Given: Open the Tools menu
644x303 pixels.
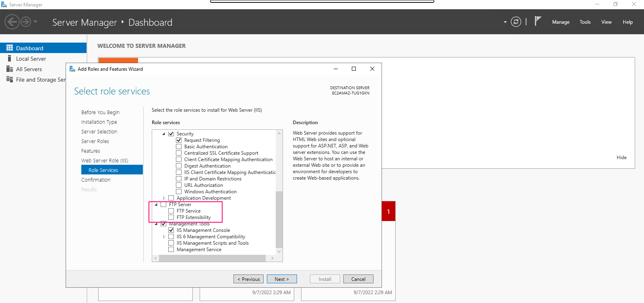Looking at the screenshot, I should [x=585, y=22].
